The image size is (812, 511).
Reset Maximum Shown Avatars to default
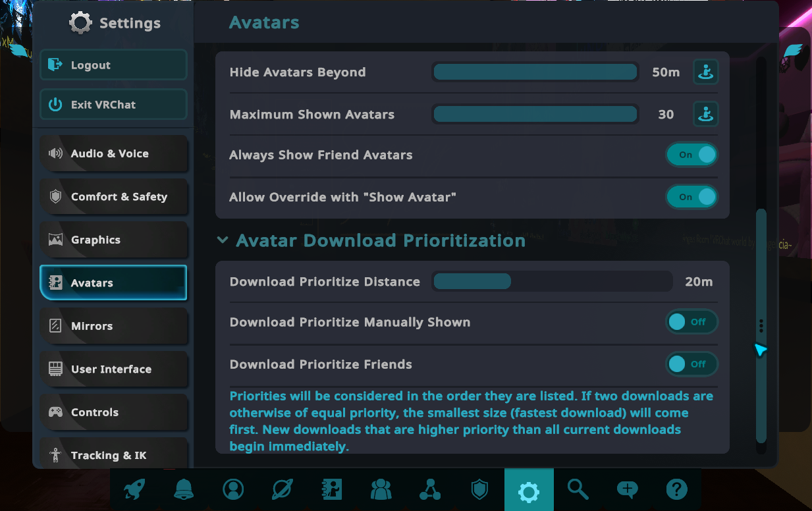pos(705,115)
